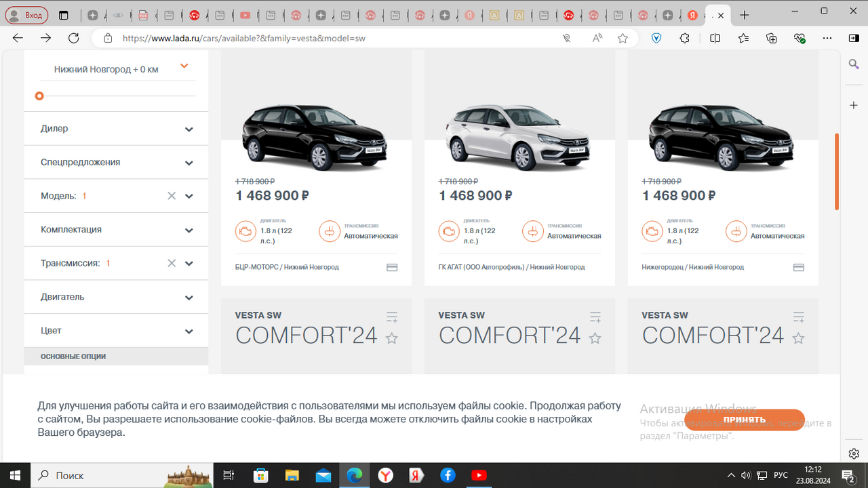Accept cookies with ПРИНЯТЬ button
The height and width of the screenshot is (488, 868).
[x=745, y=420]
